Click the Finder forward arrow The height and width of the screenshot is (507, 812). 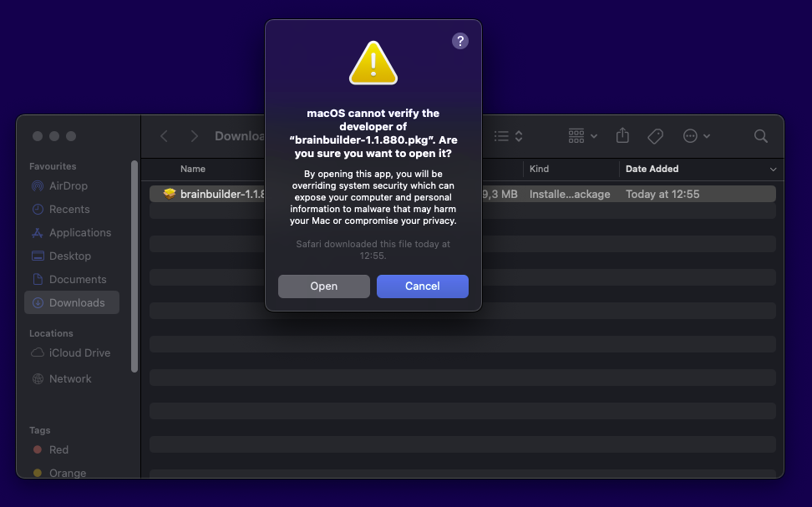point(194,136)
